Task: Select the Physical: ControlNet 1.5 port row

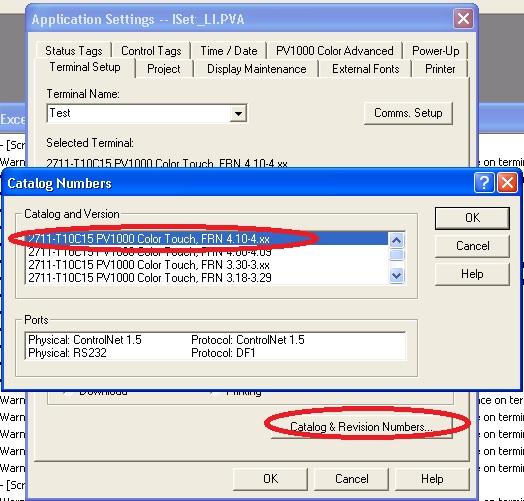Action: pyautogui.click(x=215, y=340)
